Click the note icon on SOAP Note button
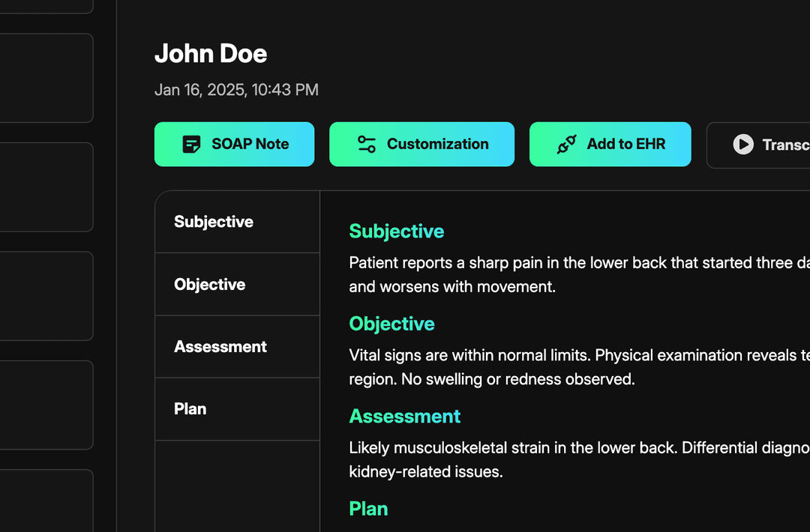The height and width of the screenshot is (532, 810). (x=191, y=144)
